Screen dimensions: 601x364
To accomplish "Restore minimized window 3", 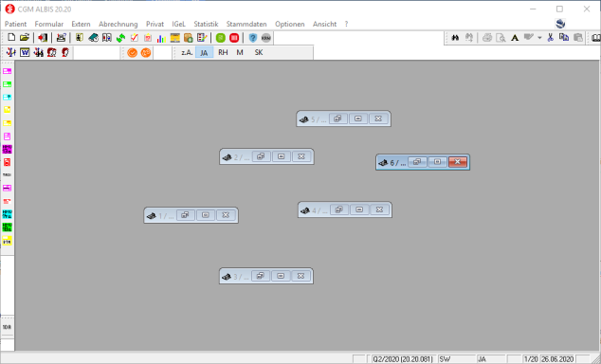I will pos(261,276).
